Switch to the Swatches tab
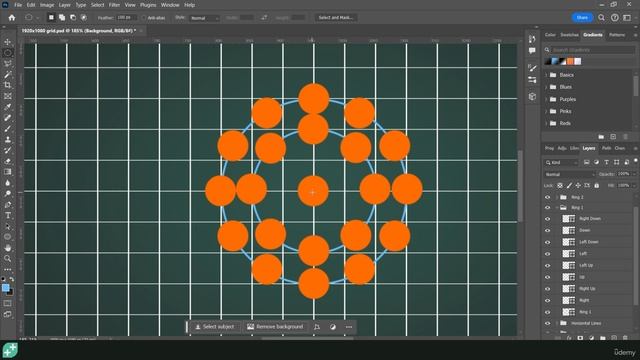The height and width of the screenshot is (360, 640). coord(569,35)
